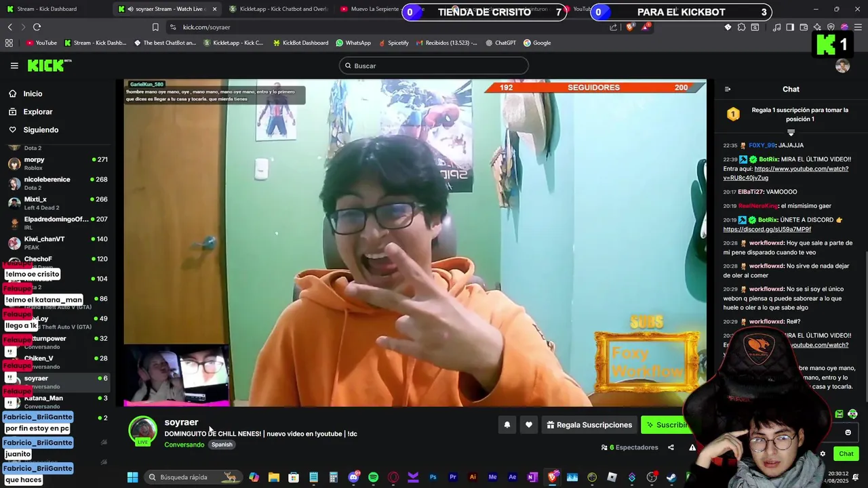Screen dimensions: 868x488
Task: Open the Brave Wallet icon
Action: click(804, 27)
